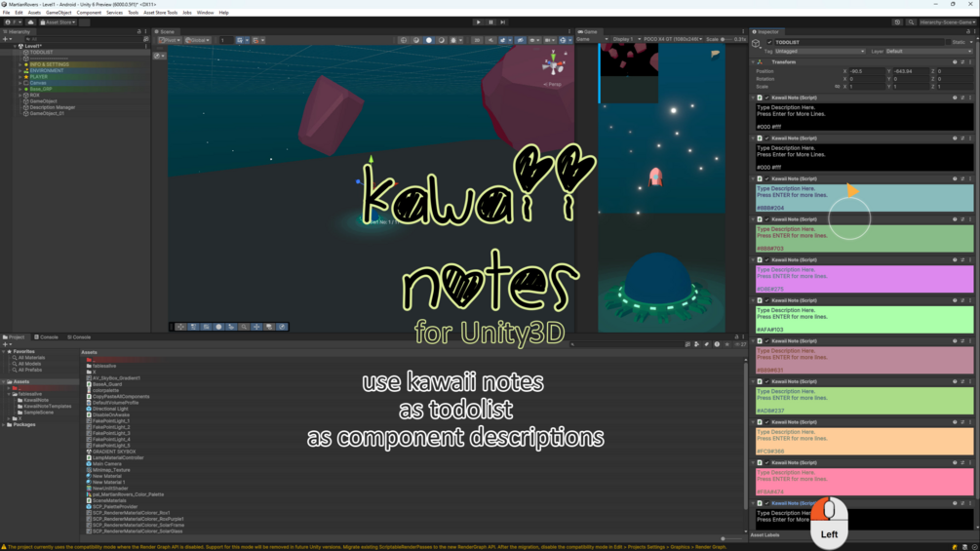Image resolution: width=980 pixels, height=551 pixels.
Task: Toggle the Static checkbox in Inspector
Action: coord(949,42)
